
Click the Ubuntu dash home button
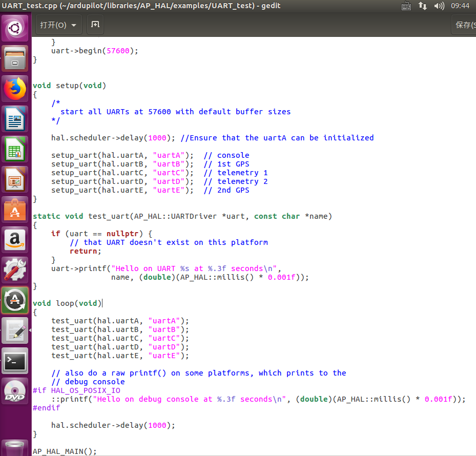click(14, 28)
